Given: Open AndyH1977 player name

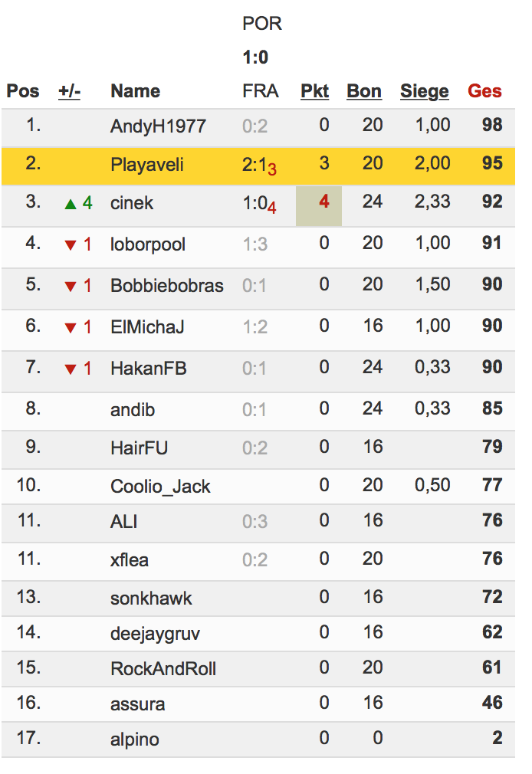Looking at the screenshot, I should (158, 126).
